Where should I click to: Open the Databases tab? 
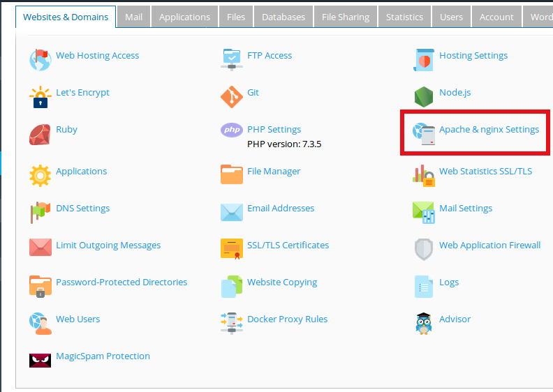[x=283, y=17]
